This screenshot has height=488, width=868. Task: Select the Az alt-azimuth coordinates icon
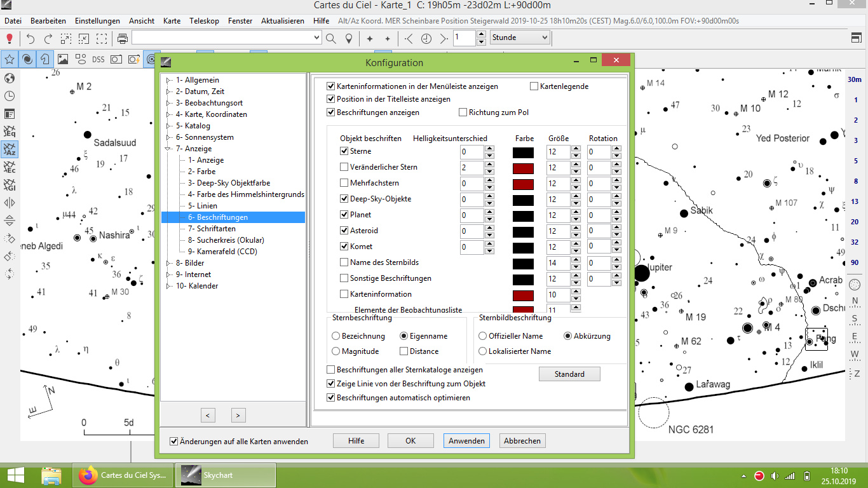coord(10,149)
